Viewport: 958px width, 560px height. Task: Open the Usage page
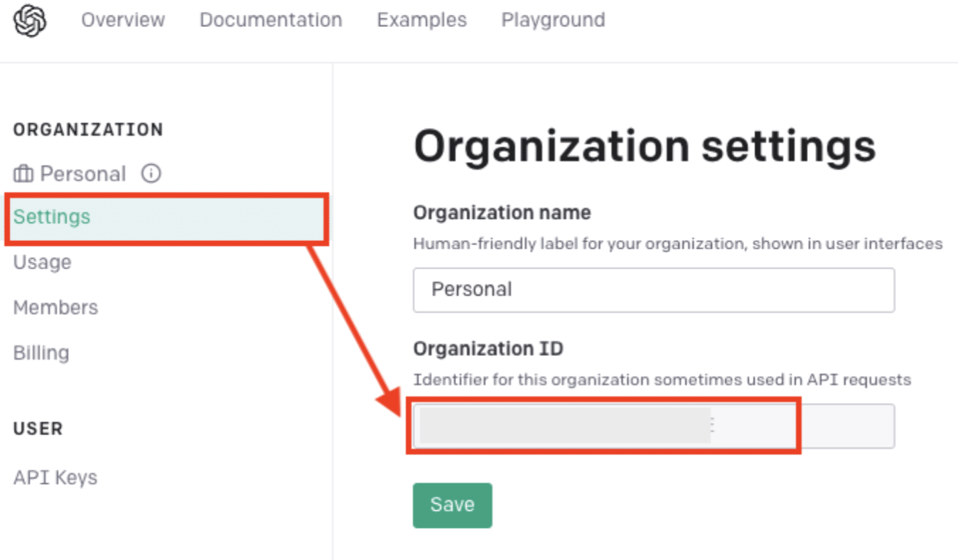tap(42, 262)
